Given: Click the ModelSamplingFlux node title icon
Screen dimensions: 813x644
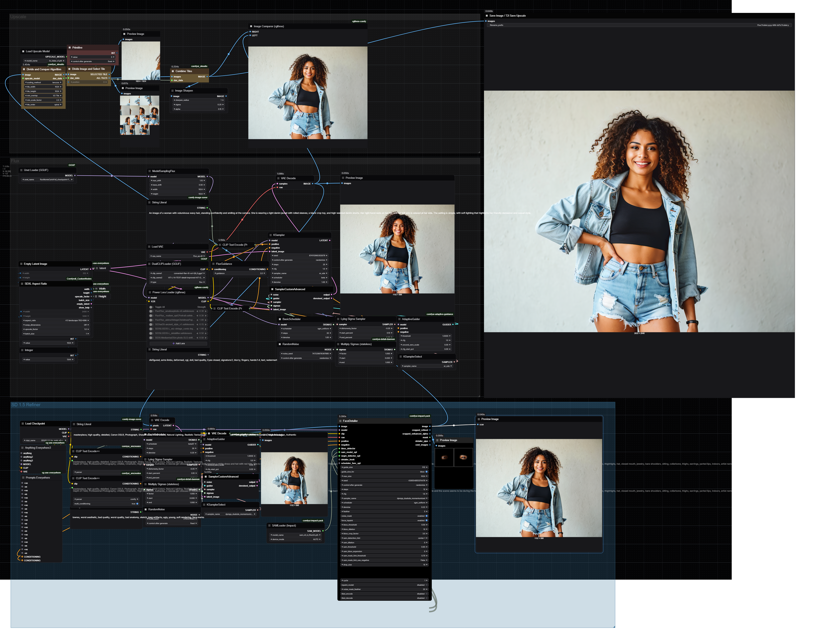Looking at the screenshot, I should [149, 171].
